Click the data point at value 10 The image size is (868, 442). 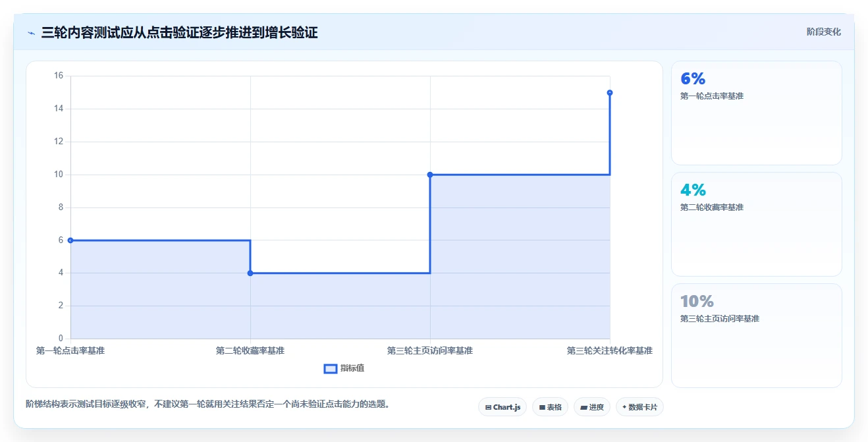tap(430, 175)
